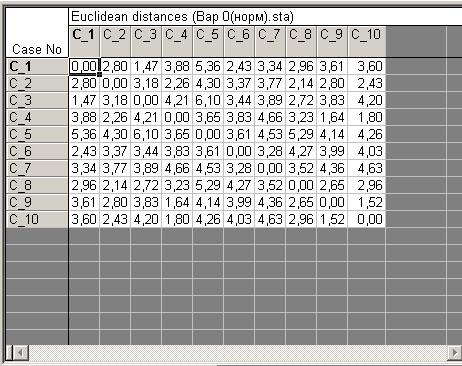Click cell 4,14 in row C_5
This screenshot has width=462, height=366.
point(332,134)
